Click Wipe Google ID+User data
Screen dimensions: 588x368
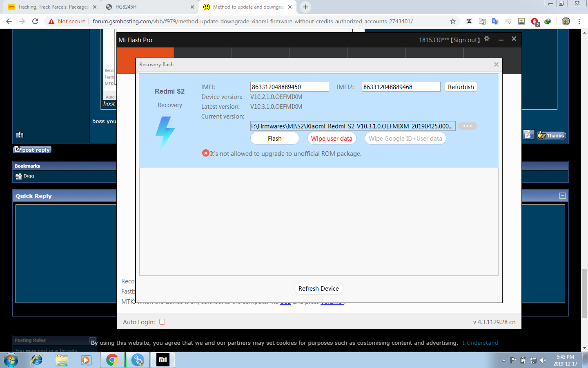click(x=405, y=139)
